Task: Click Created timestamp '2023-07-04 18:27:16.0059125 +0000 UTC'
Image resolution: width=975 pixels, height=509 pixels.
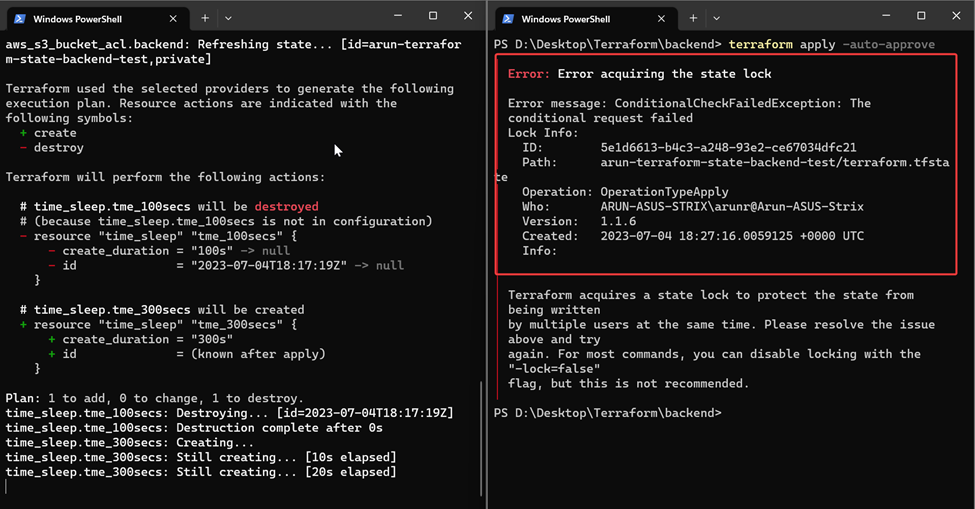Action: click(732, 236)
